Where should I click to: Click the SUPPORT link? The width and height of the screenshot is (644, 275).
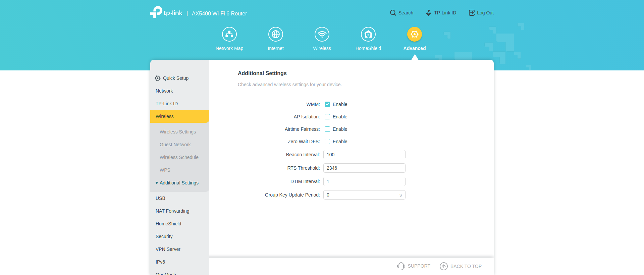click(414, 266)
